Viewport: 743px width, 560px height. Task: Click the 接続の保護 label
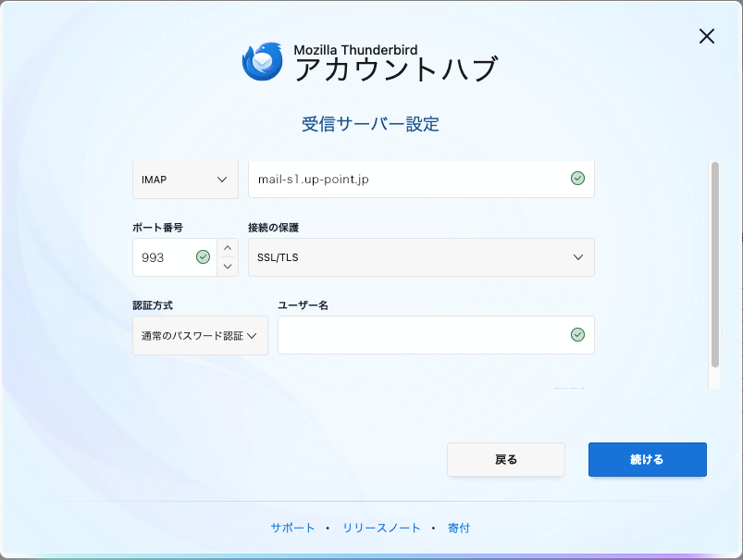(273, 228)
